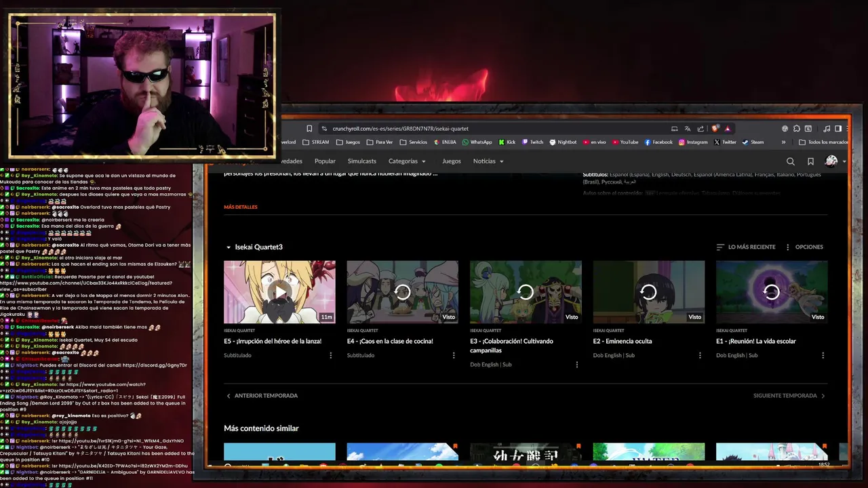Image resolution: width=868 pixels, height=488 pixels.
Task: Open the Kick bookmark
Action: [x=507, y=142]
